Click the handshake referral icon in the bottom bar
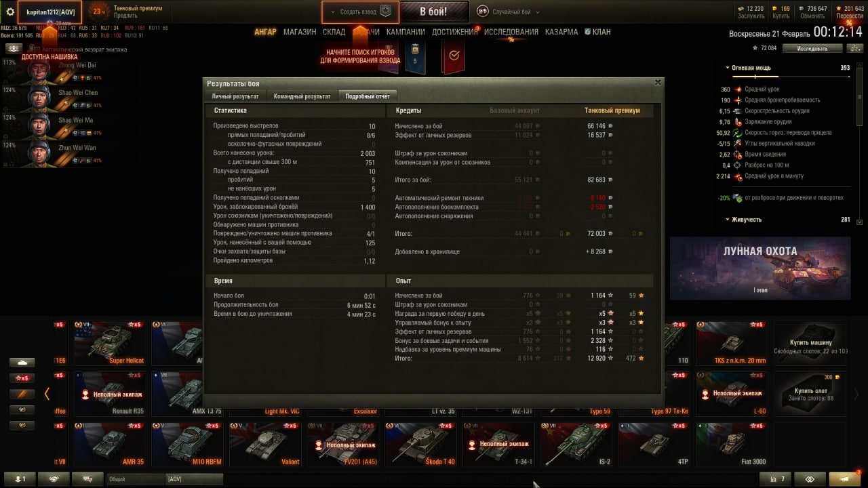Screen dimensions: 868x488 coord(54,479)
